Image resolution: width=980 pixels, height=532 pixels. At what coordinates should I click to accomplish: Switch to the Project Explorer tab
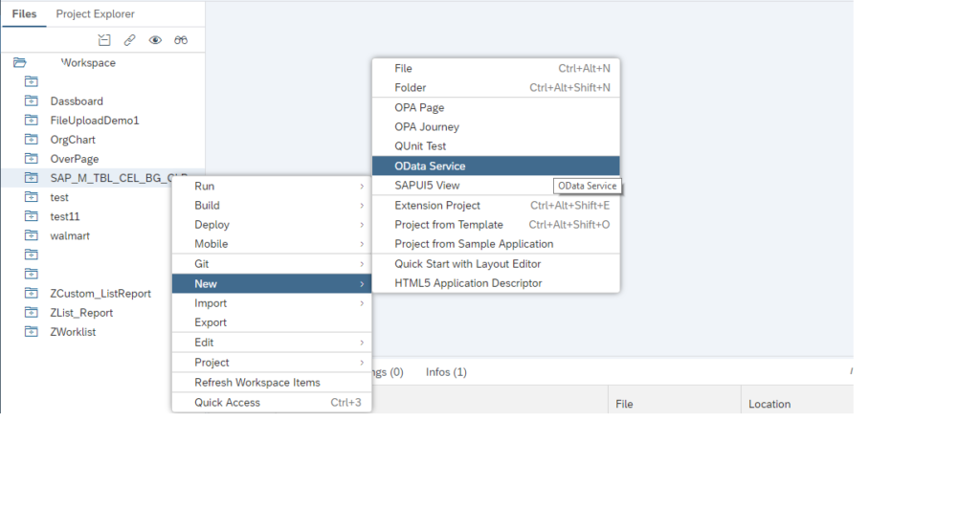[x=95, y=14]
